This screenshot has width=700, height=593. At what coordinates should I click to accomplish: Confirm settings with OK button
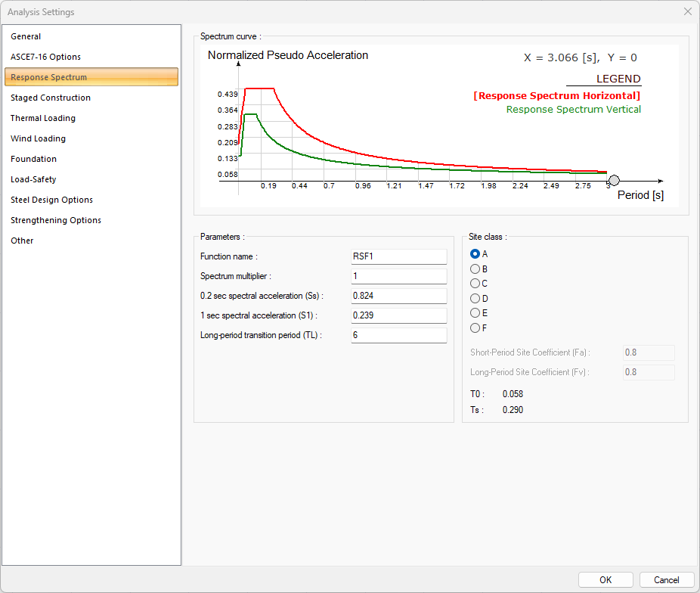pos(606,580)
